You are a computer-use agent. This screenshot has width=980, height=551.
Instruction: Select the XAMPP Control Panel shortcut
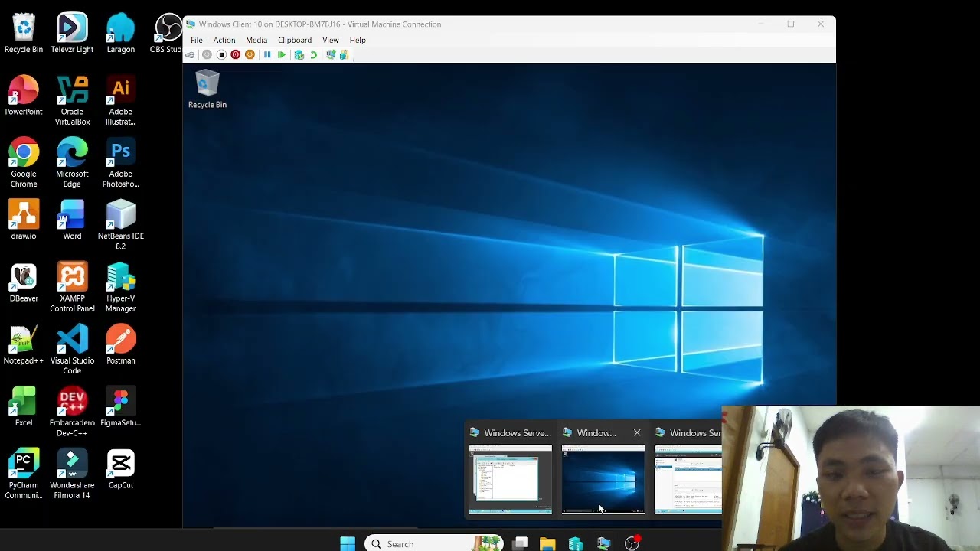pos(72,287)
